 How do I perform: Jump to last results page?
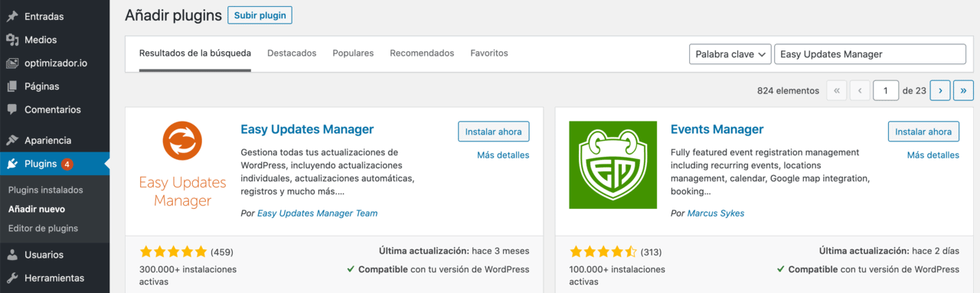tap(963, 90)
